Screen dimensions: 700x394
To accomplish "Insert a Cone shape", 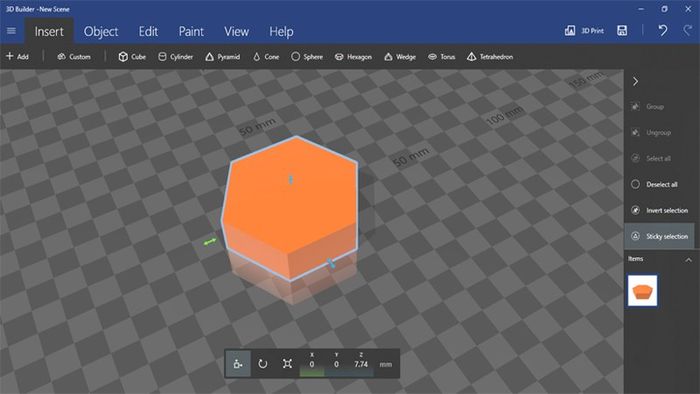I will pyautogui.click(x=266, y=57).
